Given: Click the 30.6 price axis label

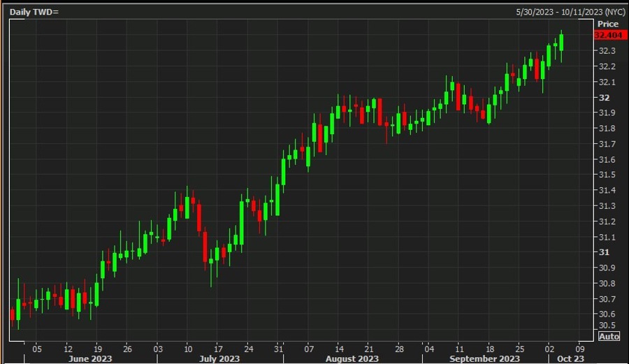Looking at the screenshot, I should 607,314.
